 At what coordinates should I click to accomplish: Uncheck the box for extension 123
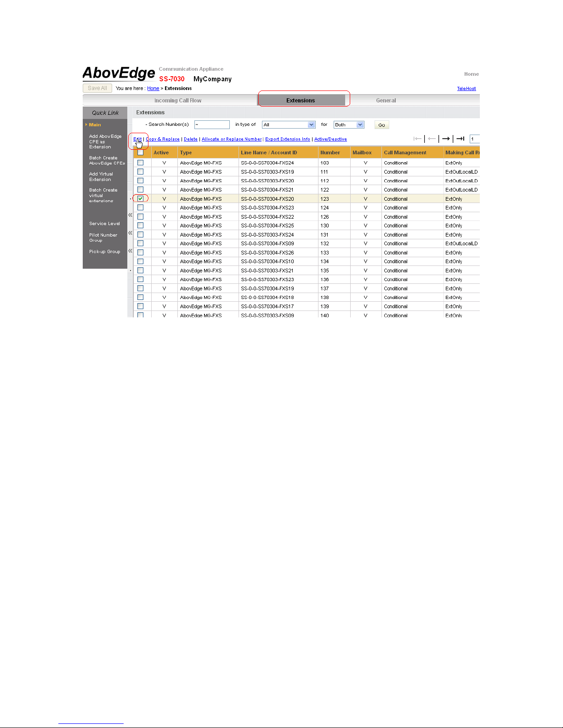(141, 198)
